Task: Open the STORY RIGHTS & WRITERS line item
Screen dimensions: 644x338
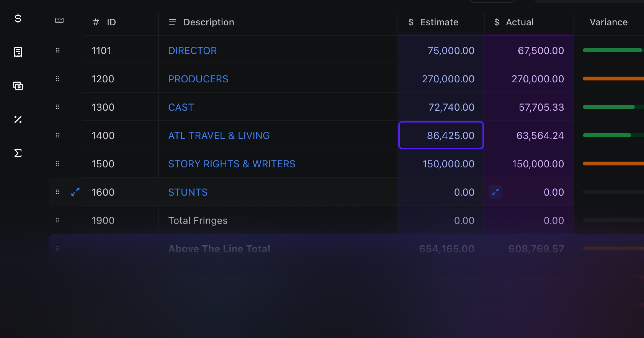Action: (231, 164)
